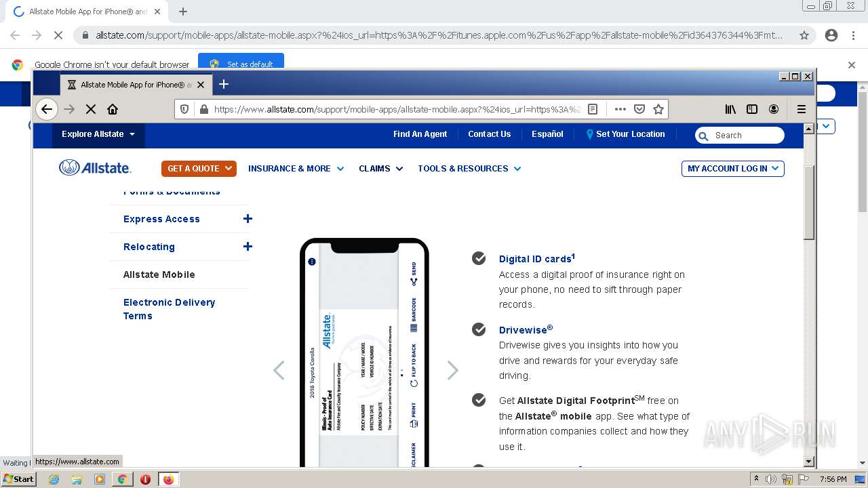868x488 pixels.
Task: Expand TOOLS & RESOURCES menu
Action: coord(469,169)
